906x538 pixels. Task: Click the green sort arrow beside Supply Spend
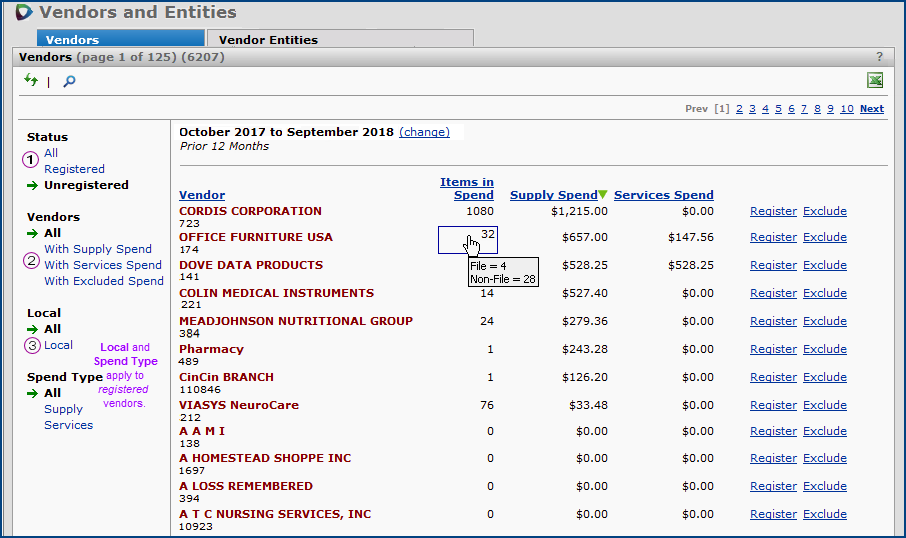(x=603, y=195)
